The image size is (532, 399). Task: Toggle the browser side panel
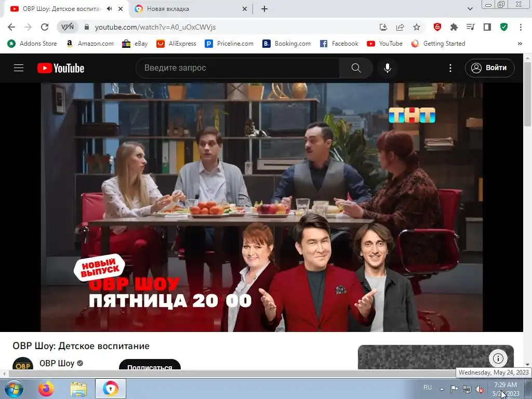[487, 27]
